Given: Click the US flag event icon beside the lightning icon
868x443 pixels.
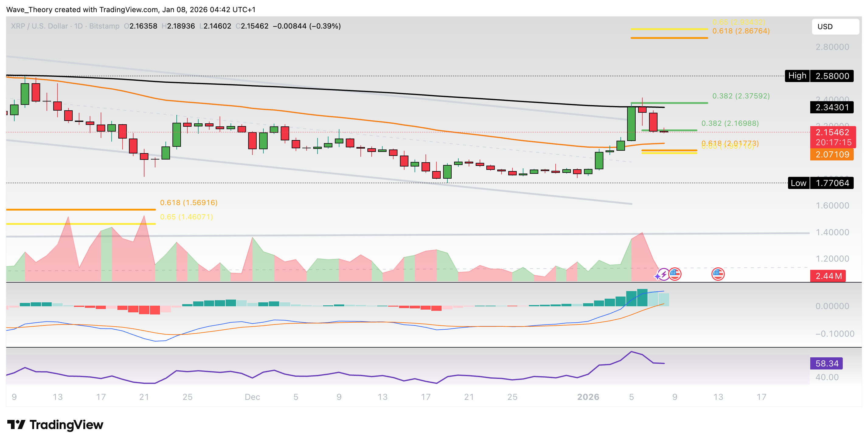Looking at the screenshot, I should pos(675,274).
